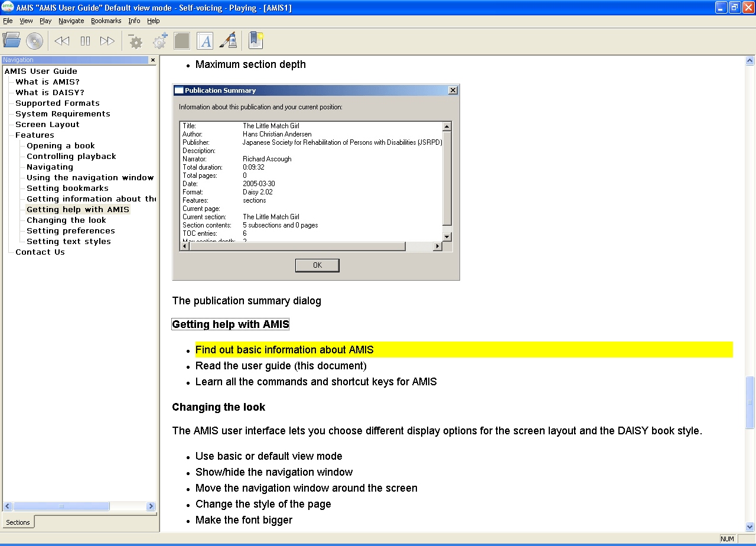Select 'Using the navigation window' tree item
Screen dimensions: 756x546
point(90,177)
